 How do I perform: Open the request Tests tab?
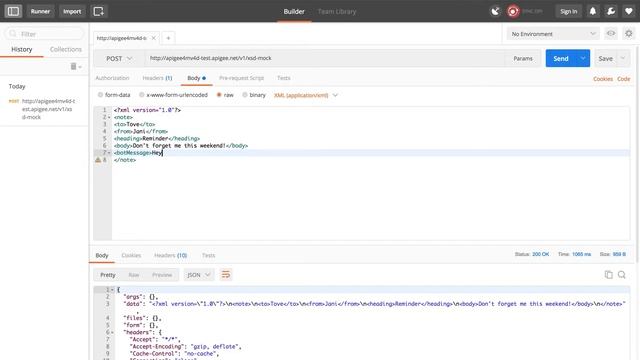click(x=284, y=78)
